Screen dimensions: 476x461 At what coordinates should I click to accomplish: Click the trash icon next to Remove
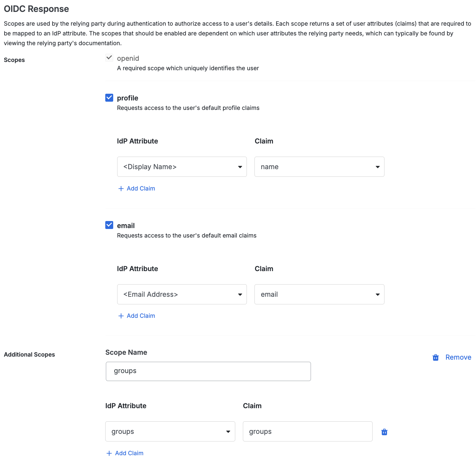[435, 357]
